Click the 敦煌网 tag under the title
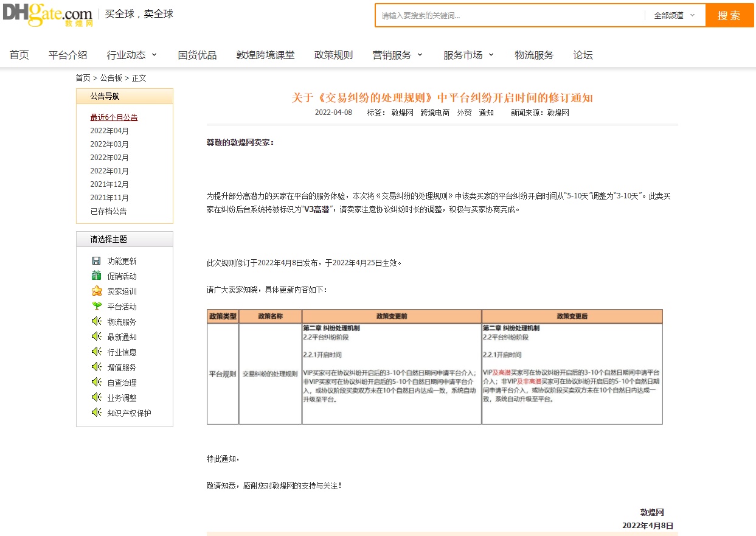The height and width of the screenshot is (536, 756). 403,113
